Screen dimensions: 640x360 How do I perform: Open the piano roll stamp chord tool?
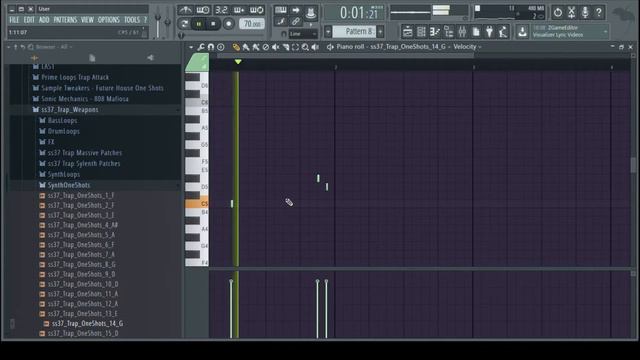pyautogui.click(x=221, y=47)
